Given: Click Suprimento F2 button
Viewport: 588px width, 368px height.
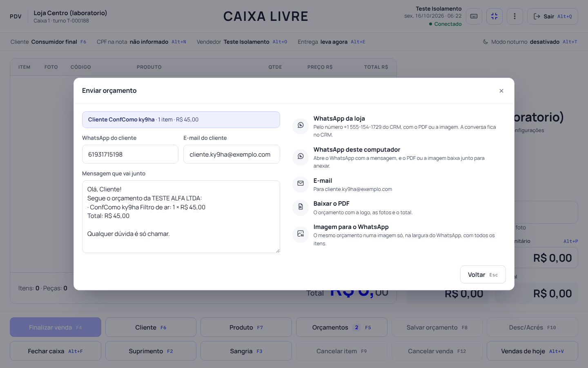Looking at the screenshot, I should point(151,351).
